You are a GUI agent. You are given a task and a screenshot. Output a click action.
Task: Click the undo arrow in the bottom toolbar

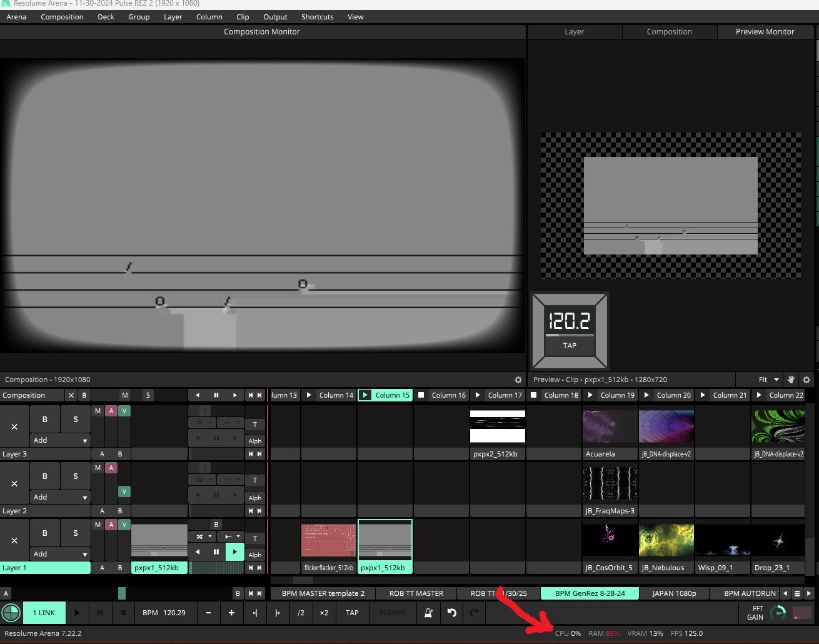451,613
